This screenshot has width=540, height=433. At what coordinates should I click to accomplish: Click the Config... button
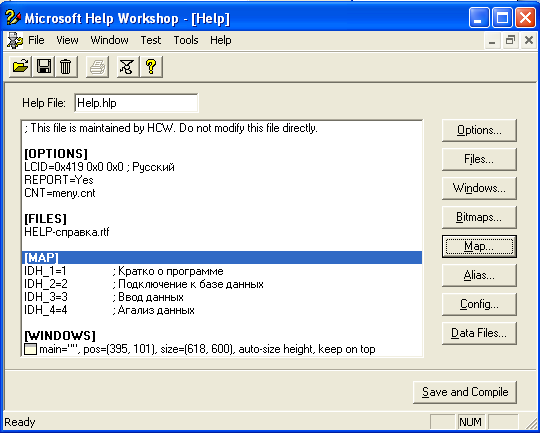coord(479,304)
